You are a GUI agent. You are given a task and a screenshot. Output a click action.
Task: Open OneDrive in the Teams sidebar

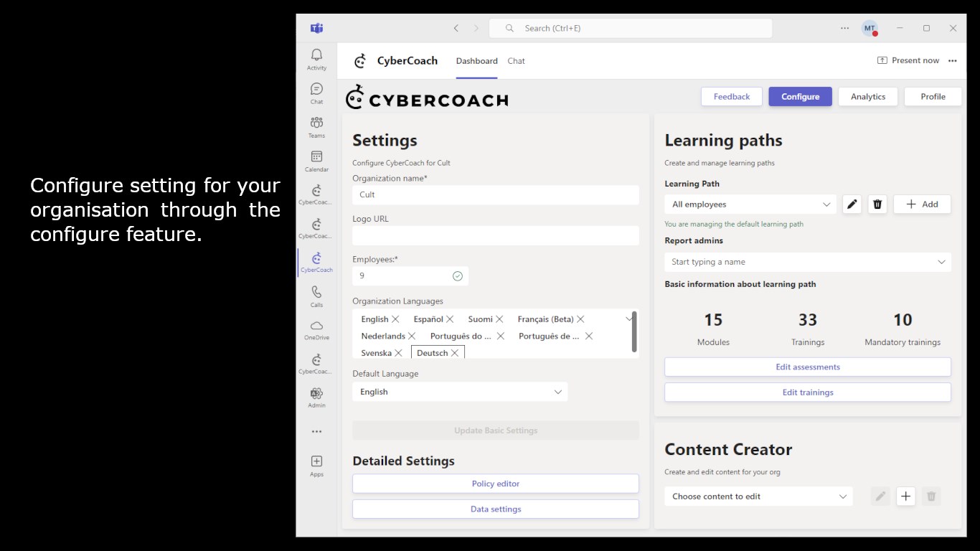(316, 330)
